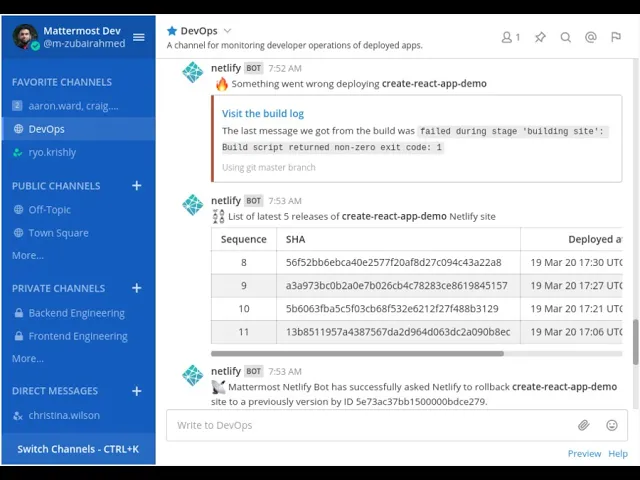Click the channel description header text
Viewport: 640px width, 480px height.
pos(295,45)
